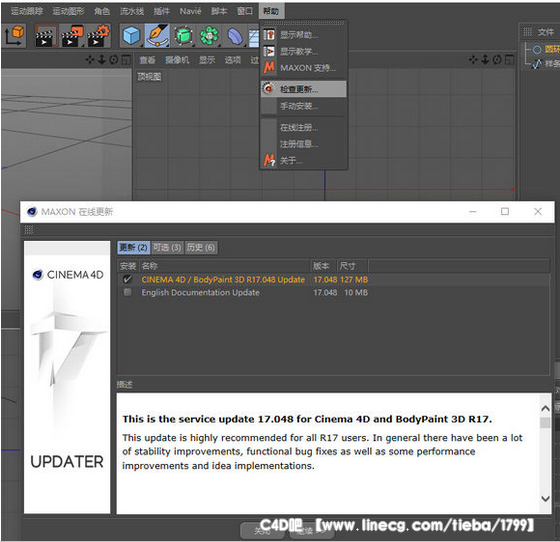Open the 运动图形 menu
The height and width of the screenshot is (542, 560).
(x=69, y=11)
